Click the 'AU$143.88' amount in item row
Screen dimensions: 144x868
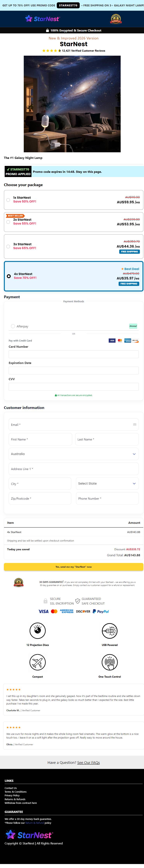pyautogui.click(x=134, y=532)
